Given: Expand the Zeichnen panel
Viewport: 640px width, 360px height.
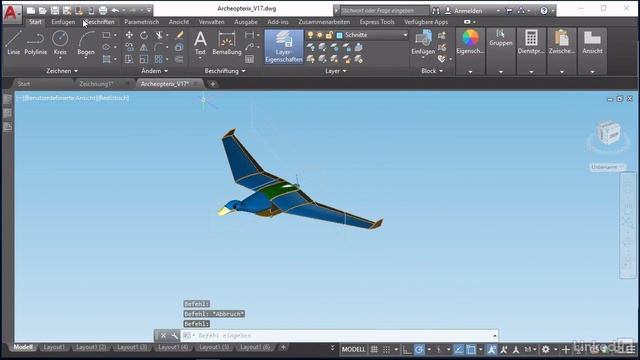Looking at the screenshot, I should (x=62, y=71).
